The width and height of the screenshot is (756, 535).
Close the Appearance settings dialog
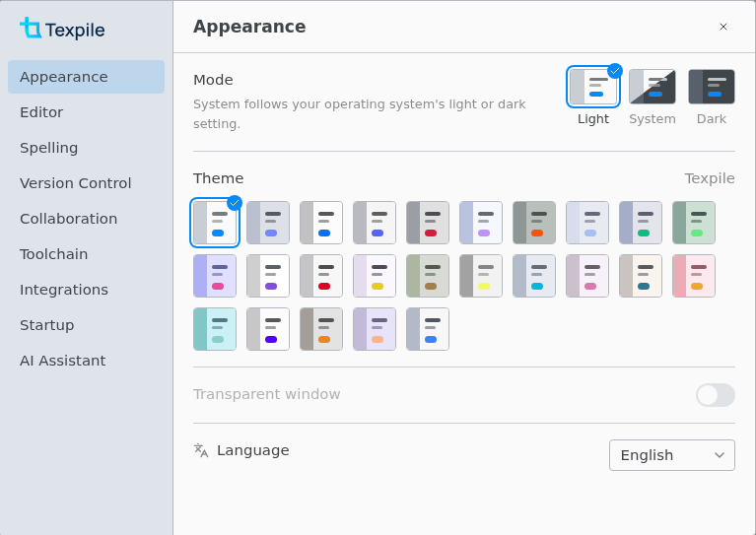pos(723,27)
